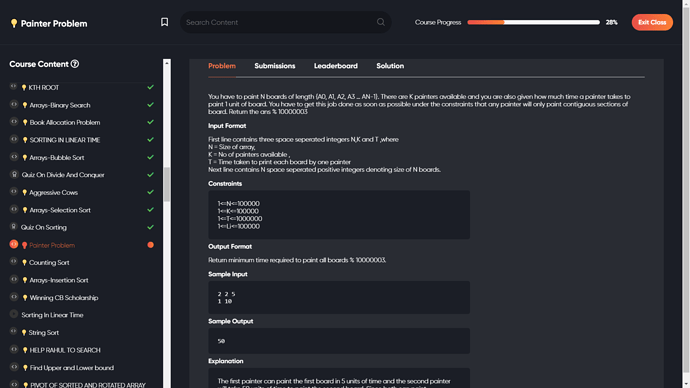Click the bulb icon in the page title
690x388 pixels.
14,23
